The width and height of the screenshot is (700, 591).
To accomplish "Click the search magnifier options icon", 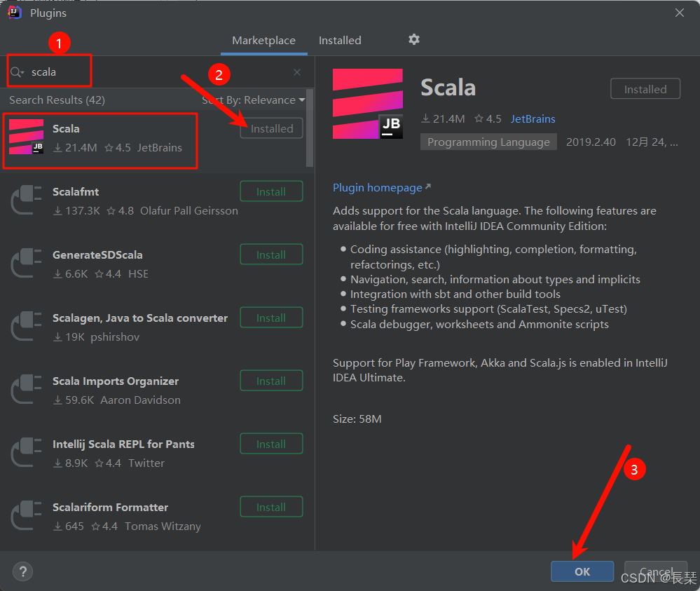I will point(17,72).
